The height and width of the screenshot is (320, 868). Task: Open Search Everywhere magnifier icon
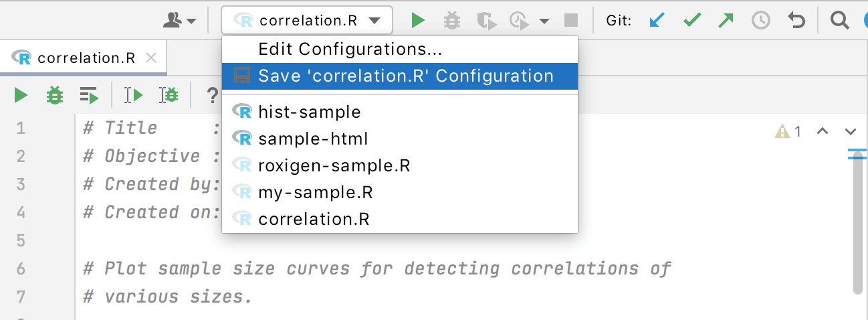pos(839,21)
